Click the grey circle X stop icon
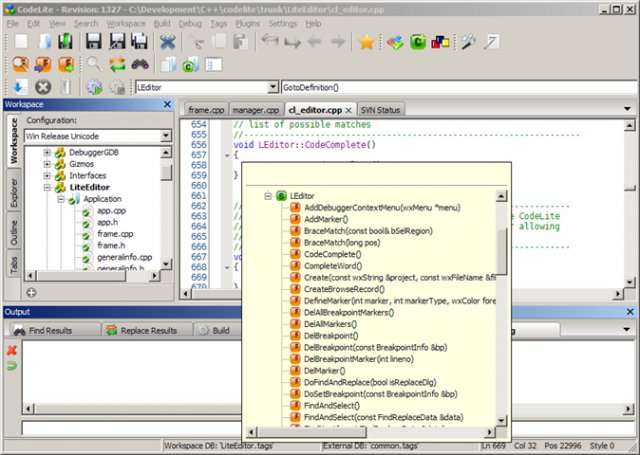The width and height of the screenshot is (640, 455). click(43, 87)
